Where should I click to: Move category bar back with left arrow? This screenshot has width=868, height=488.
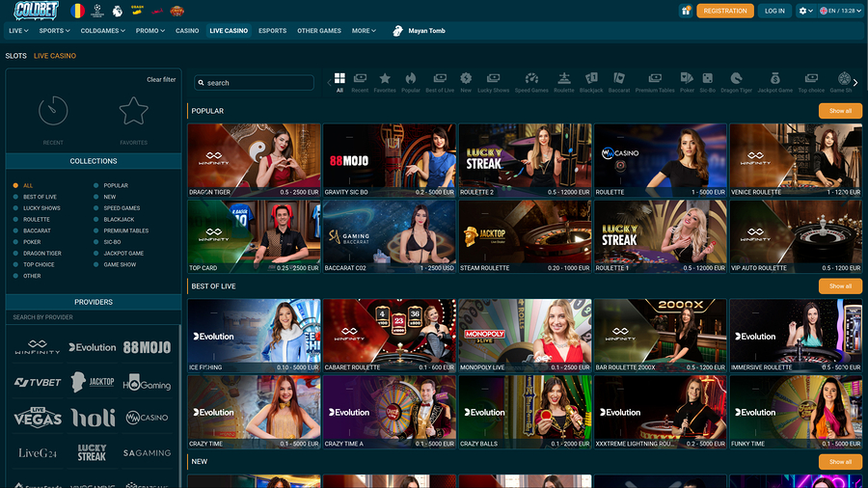329,83
